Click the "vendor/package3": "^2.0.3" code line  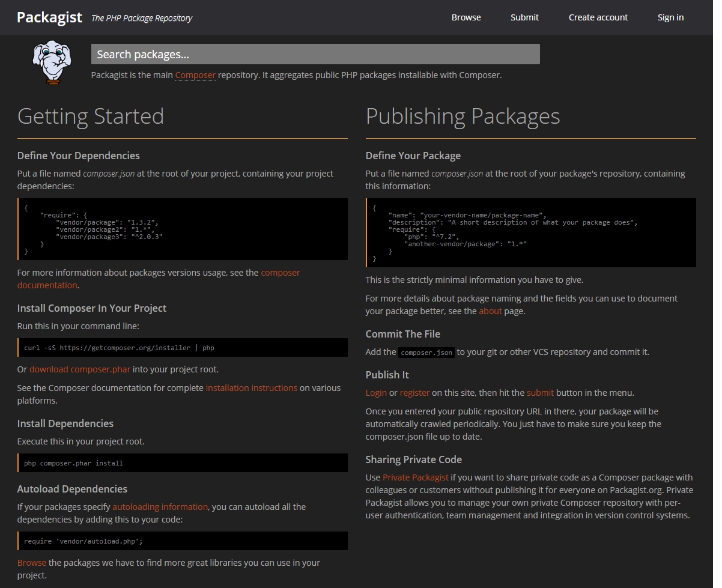click(x=109, y=237)
